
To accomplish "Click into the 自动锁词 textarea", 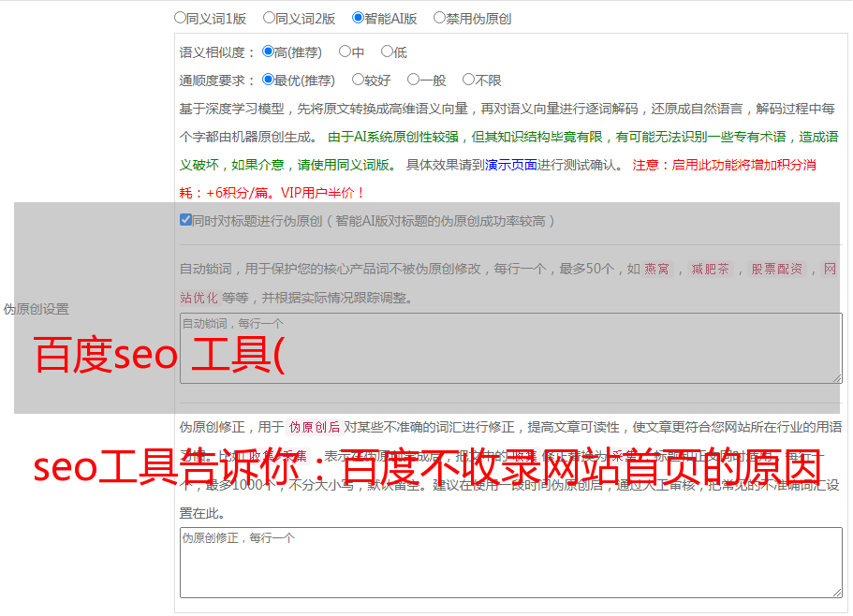I will (511, 348).
